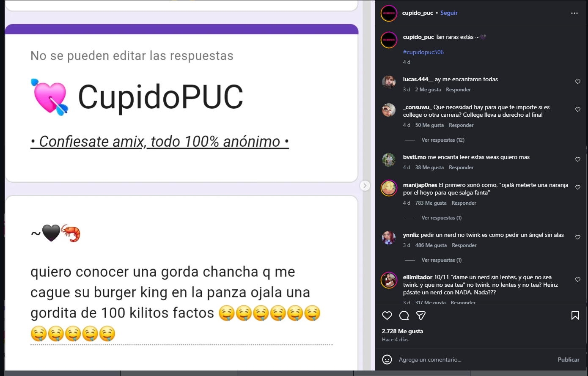Save post with bookmark icon
This screenshot has height=376, width=588.
pos(575,316)
